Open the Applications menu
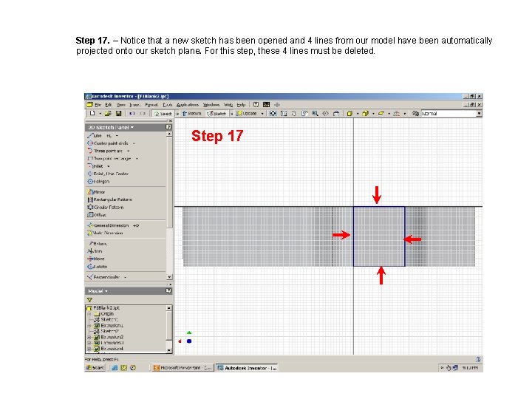Screen dimensions: 532x399 [x=187, y=105]
